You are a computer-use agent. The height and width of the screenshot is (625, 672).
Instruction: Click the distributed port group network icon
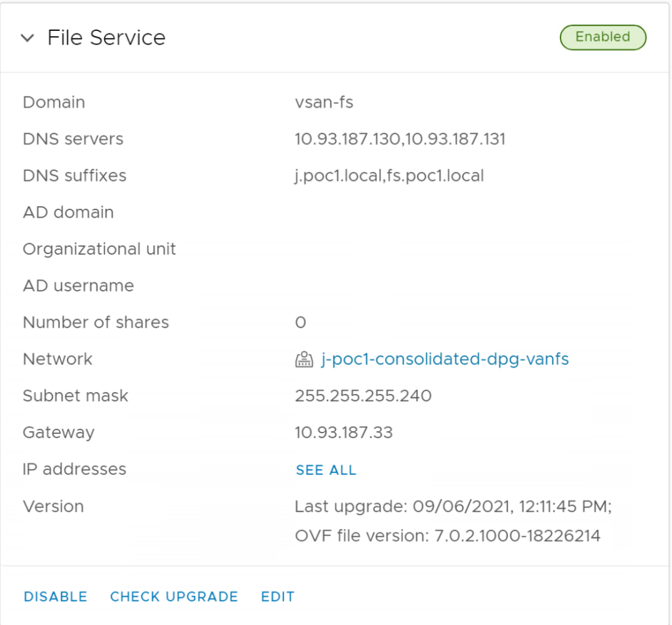click(x=304, y=360)
